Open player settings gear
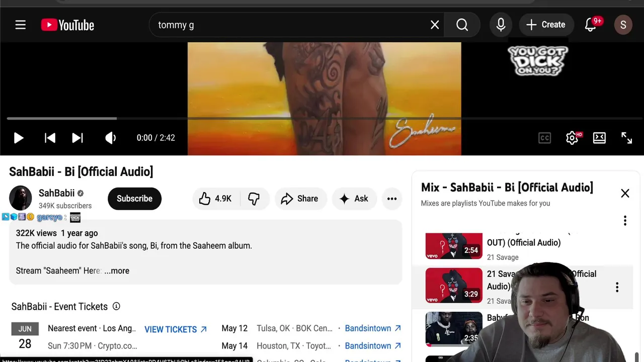 click(x=572, y=138)
